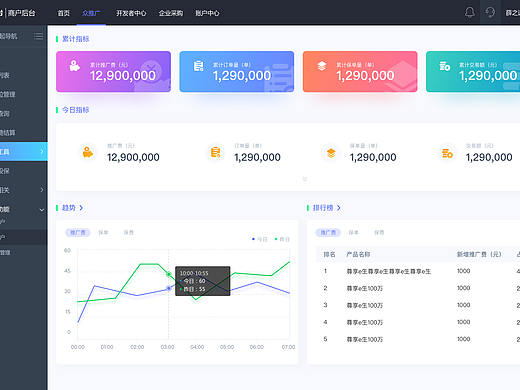The image size is (520, 390).
Task: Open the purple 累计推广费 card
Action: [113, 71]
